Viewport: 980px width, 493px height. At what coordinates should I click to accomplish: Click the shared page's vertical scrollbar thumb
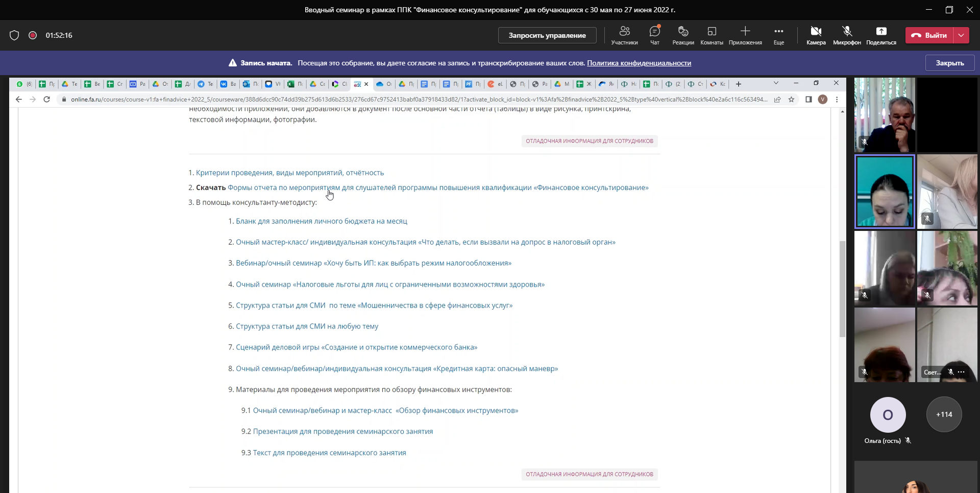click(842, 289)
